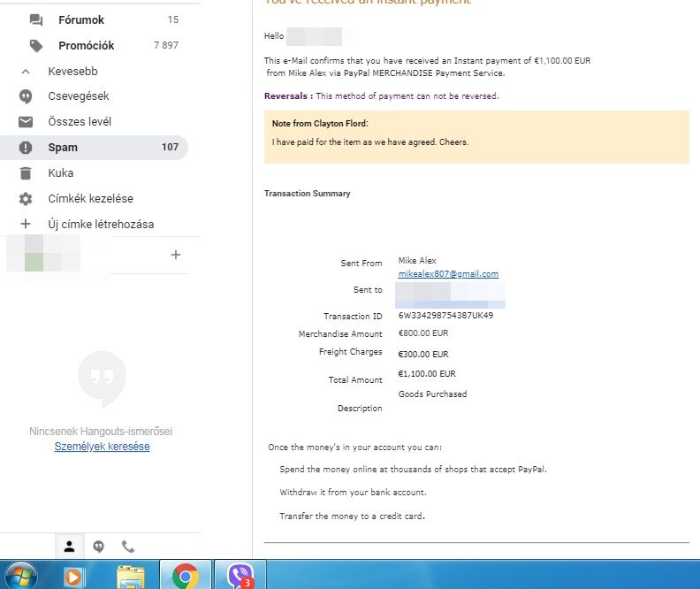Click the Note from Clayton Flord heading
The image size is (700, 589).
320,123
